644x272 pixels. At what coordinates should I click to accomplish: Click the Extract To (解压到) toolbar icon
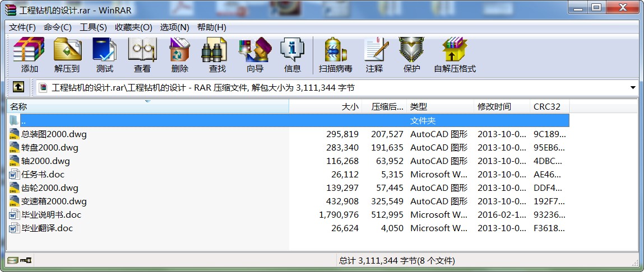click(67, 49)
